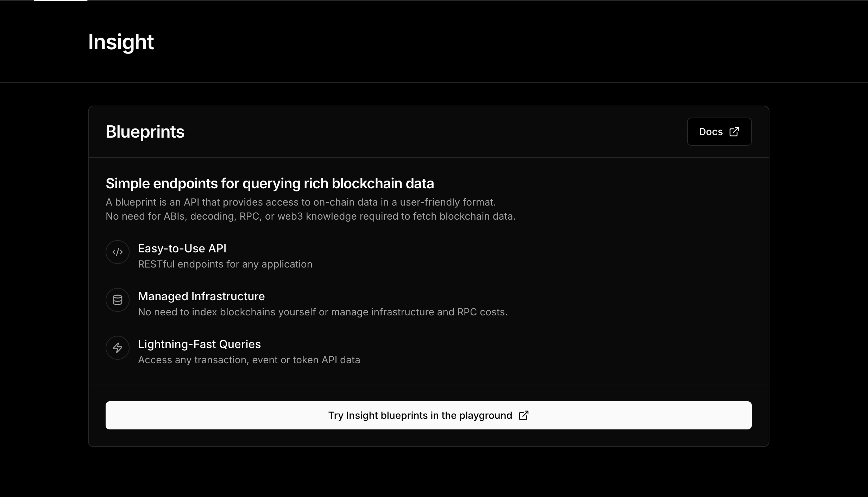The image size is (868, 497).
Task: Click the No need to index blockchains text
Action: tap(322, 312)
